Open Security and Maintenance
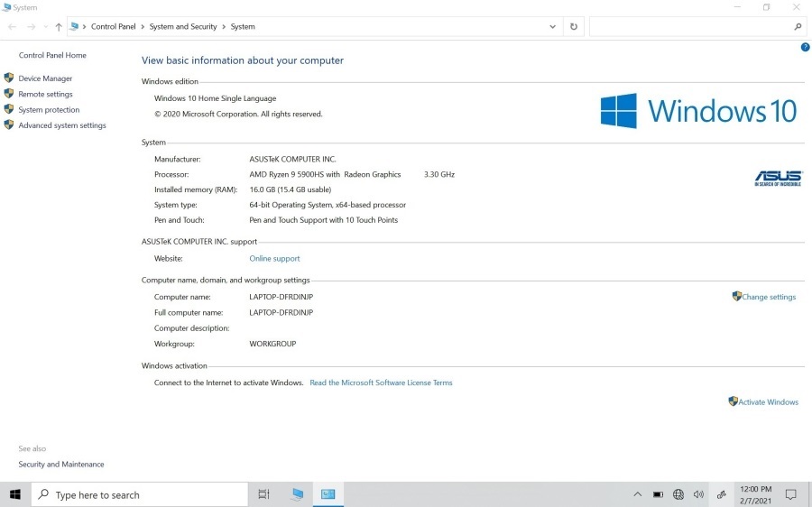Image resolution: width=812 pixels, height=507 pixels. pyautogui.click(x=61, y=464)
